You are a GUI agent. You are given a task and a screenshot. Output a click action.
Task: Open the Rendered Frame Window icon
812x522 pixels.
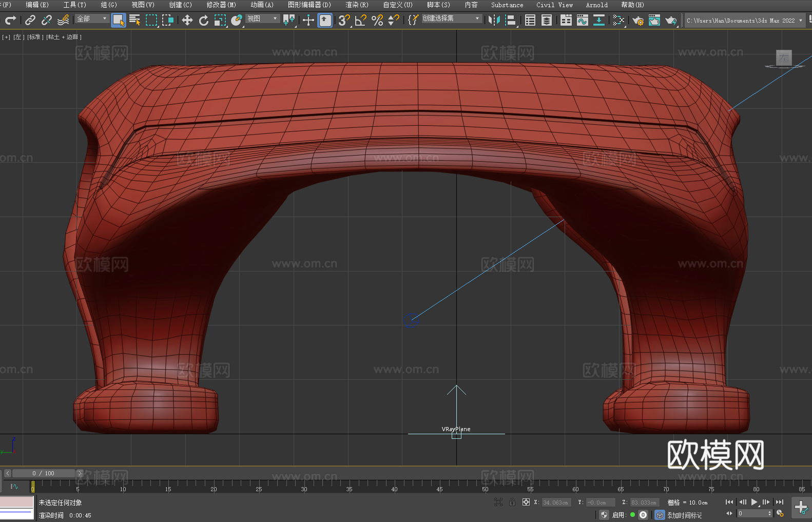coord(654,20)
